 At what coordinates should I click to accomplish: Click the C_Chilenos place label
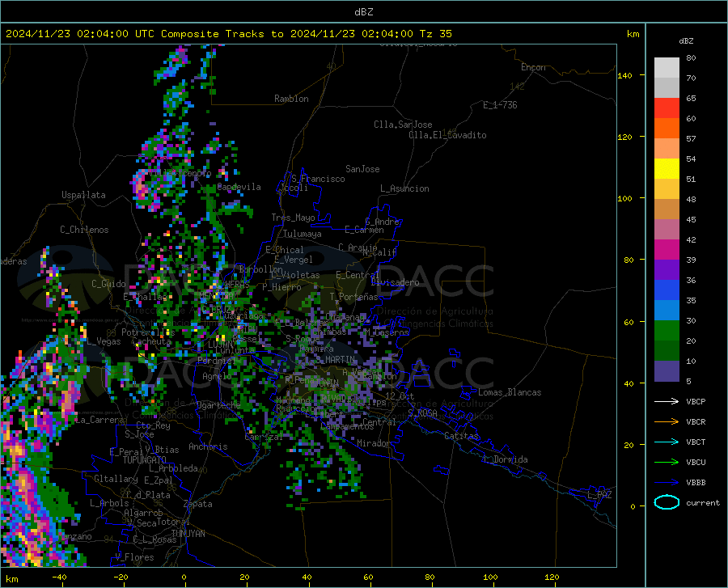click(84, 230)
